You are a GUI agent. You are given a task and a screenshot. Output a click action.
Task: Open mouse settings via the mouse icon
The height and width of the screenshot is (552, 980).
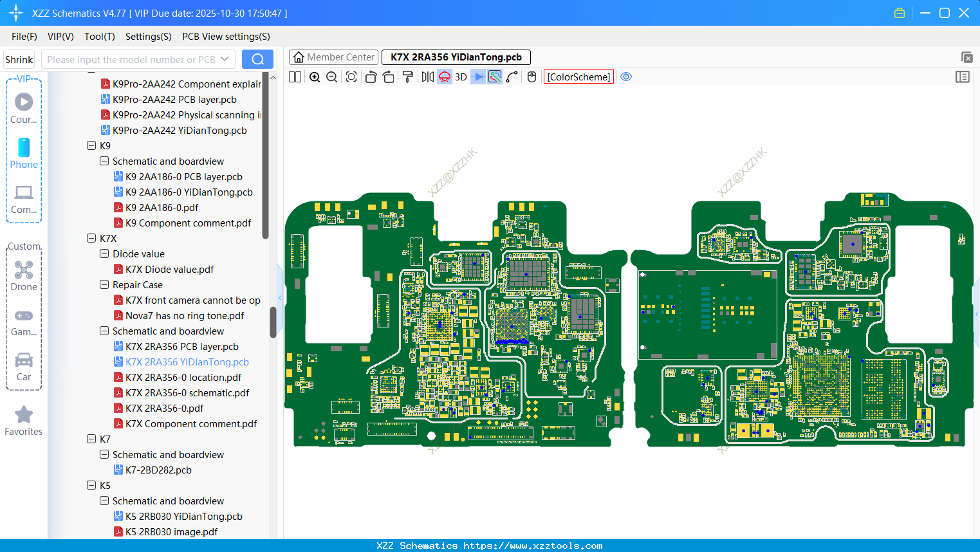tap(532, 77)
